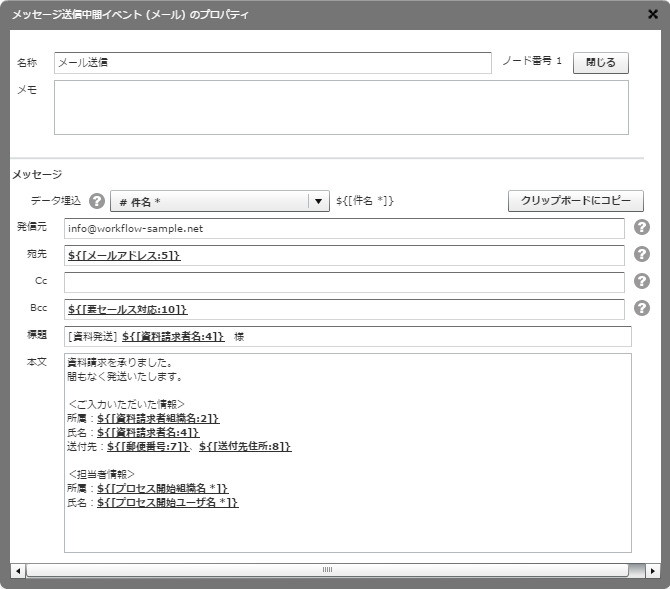Click into the 本文 body text area
This screenshot has height=589, width=670.
(x=347, y=453)
